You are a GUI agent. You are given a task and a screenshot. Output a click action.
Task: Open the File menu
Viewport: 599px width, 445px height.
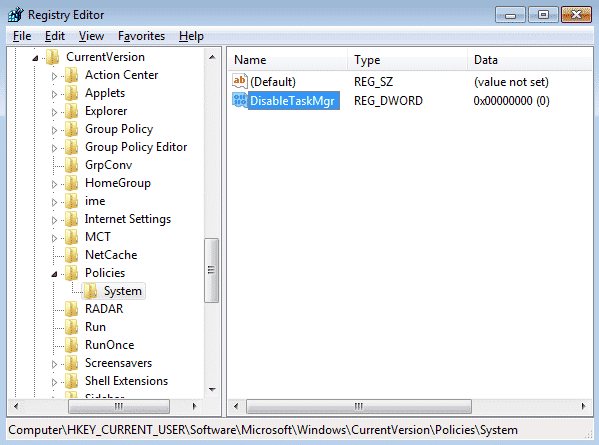tap(22, 36)
